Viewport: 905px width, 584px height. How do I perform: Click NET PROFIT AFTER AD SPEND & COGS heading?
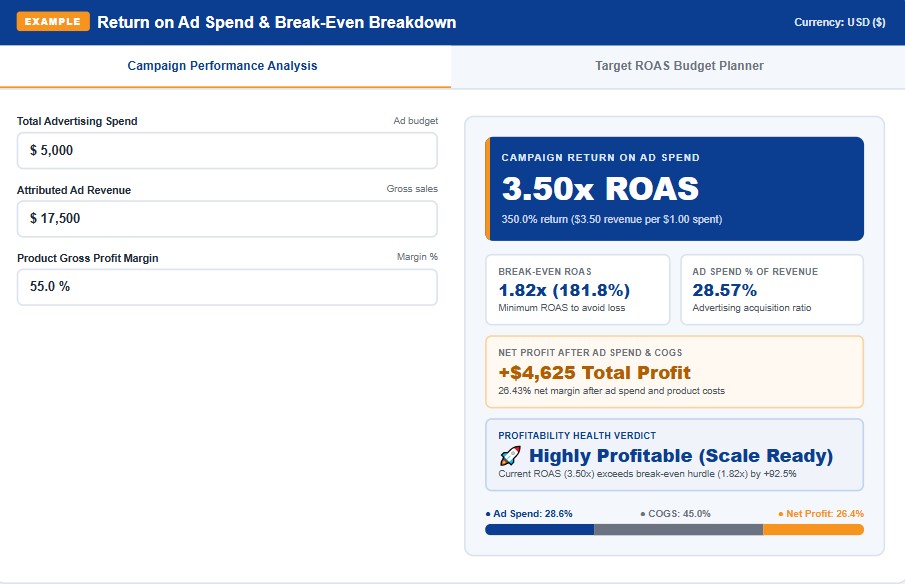tap(590, 353)
